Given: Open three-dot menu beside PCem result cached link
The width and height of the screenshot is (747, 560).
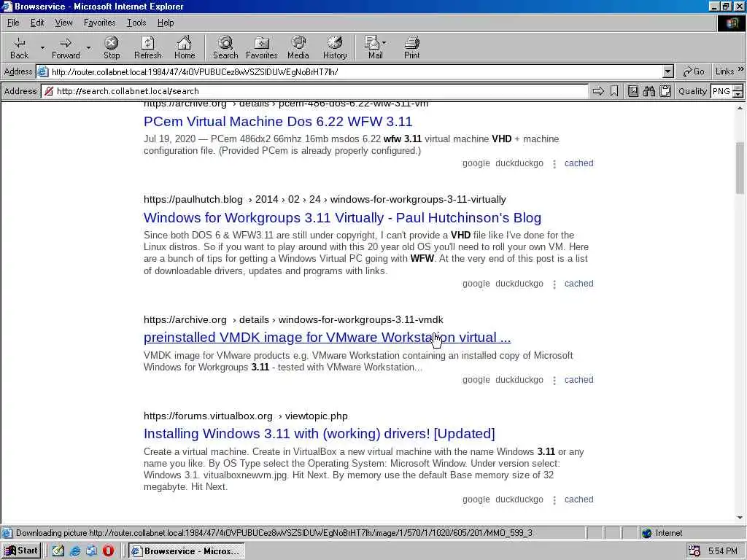Looking at the screenshot, I should (554, 164).
